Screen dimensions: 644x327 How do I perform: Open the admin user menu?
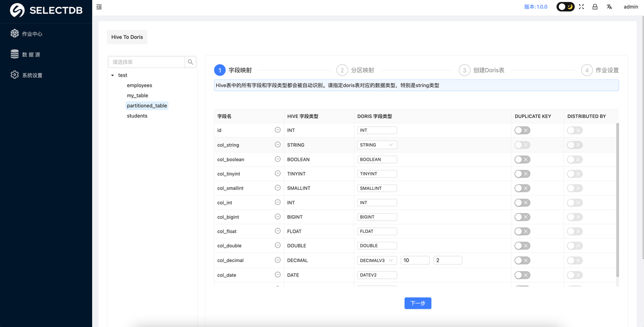tap(631, 7)
